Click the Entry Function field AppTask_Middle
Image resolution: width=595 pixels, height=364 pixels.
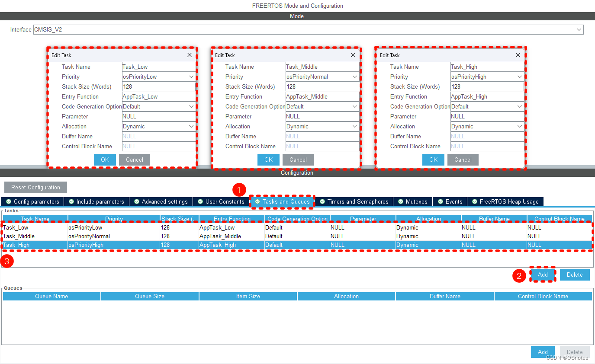click(322, 96)
